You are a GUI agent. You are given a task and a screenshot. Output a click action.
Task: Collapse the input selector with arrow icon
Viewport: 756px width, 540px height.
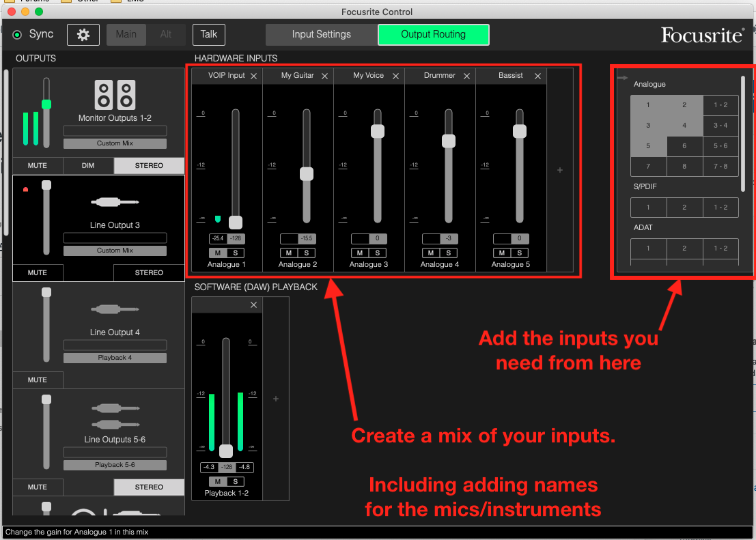[x=622, y=78]
